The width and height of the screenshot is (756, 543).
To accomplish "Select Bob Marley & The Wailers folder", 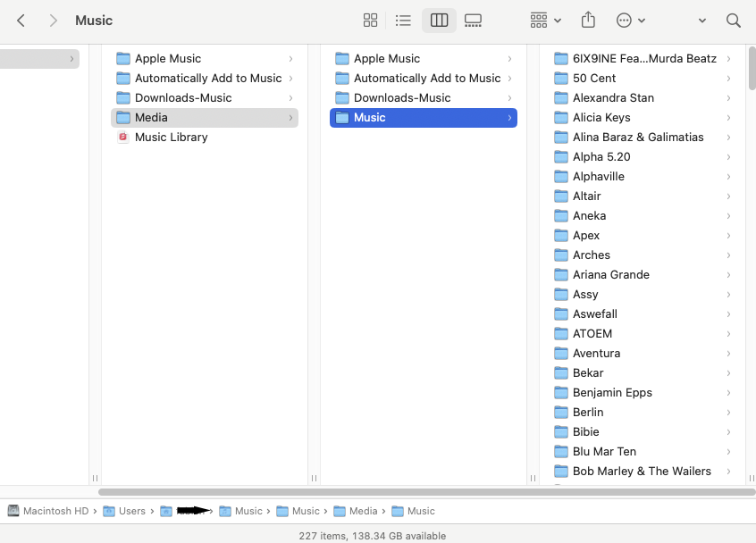I will 643,472.
